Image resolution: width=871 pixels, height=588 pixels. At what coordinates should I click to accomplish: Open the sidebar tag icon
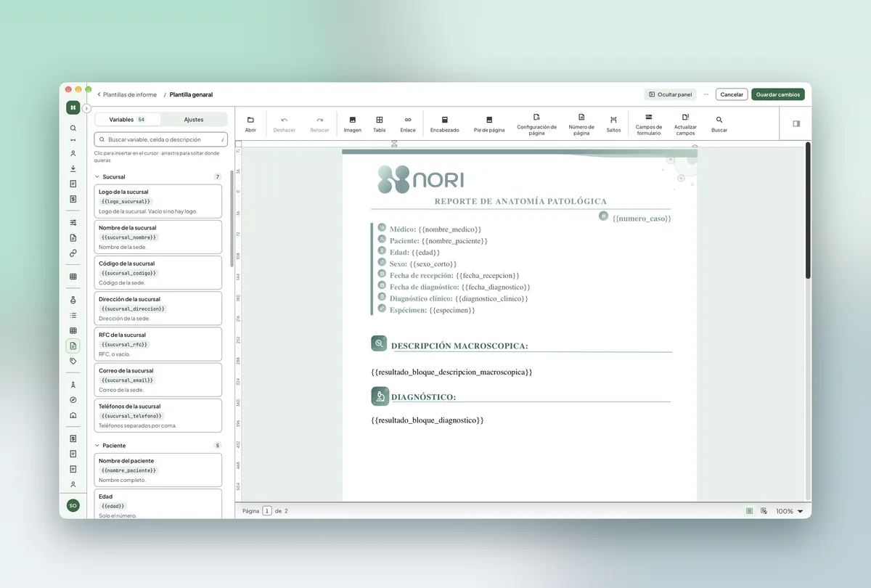pos(73,361)
